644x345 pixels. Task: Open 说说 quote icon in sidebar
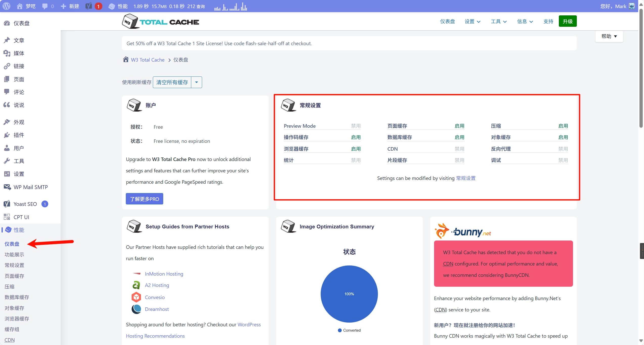click(x=7, y=105)
